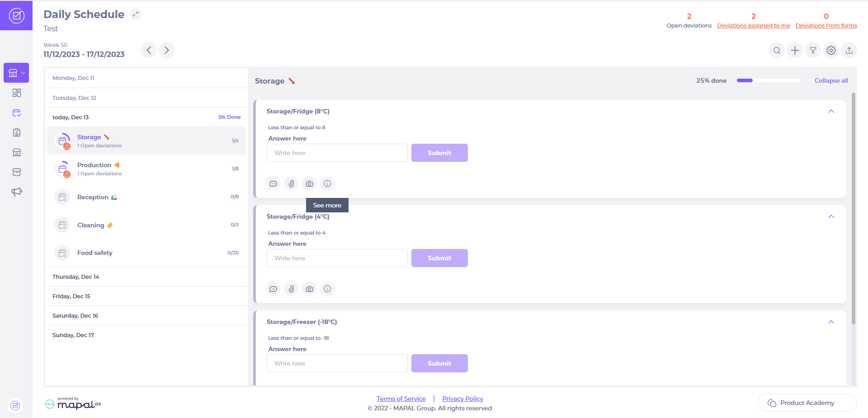Take photo for Fridge (8°C) task
Viewport: 868px width, 418px height.
pyautogui.click(x=309, y=183)
